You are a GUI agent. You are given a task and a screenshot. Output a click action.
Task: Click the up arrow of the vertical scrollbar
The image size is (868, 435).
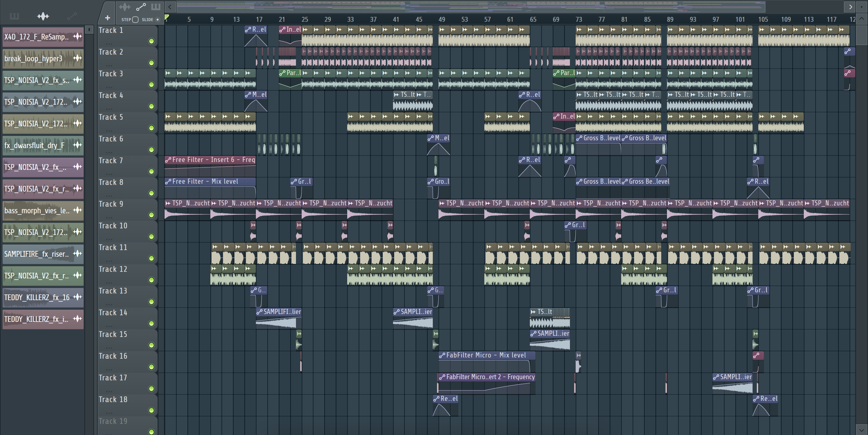[x=862, y=19]
